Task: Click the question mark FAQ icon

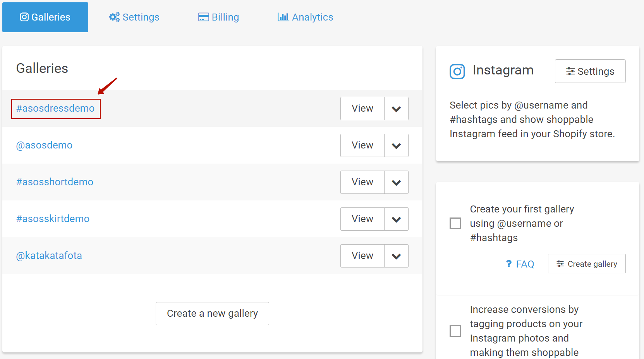Action: tap(509, 264)
